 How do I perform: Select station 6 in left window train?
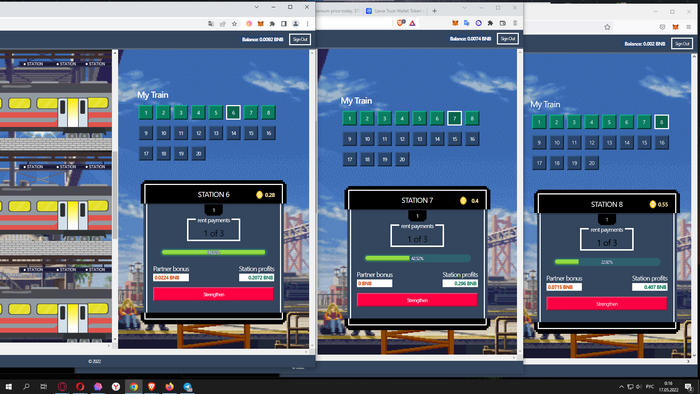[x=233, y=112]
